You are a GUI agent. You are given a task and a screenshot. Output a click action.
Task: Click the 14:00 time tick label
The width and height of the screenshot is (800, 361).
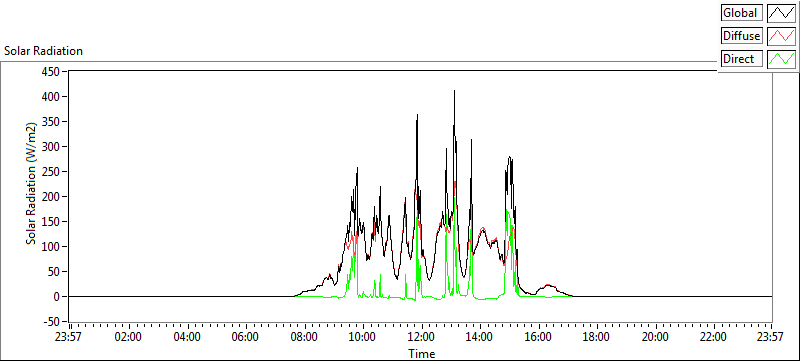480,337
